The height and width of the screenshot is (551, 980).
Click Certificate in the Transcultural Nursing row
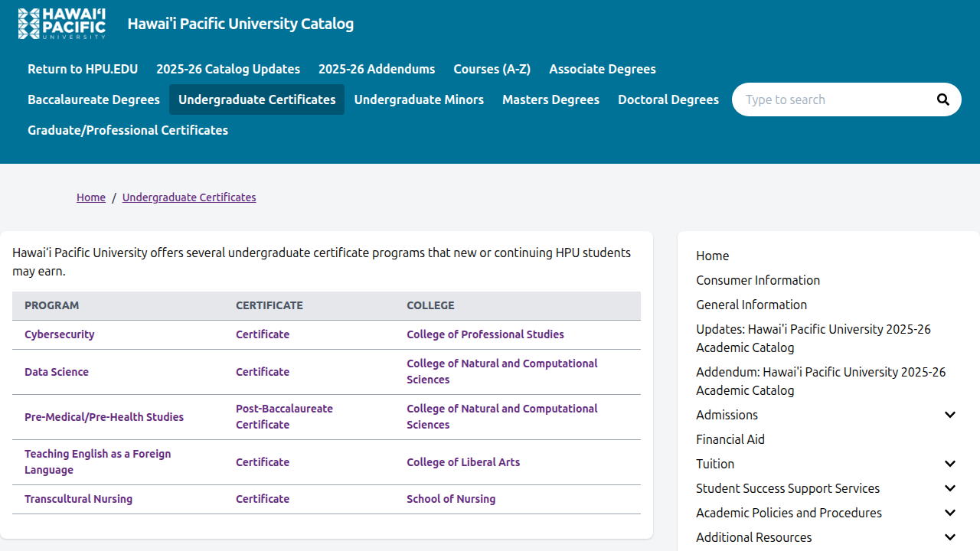(263, 499)
